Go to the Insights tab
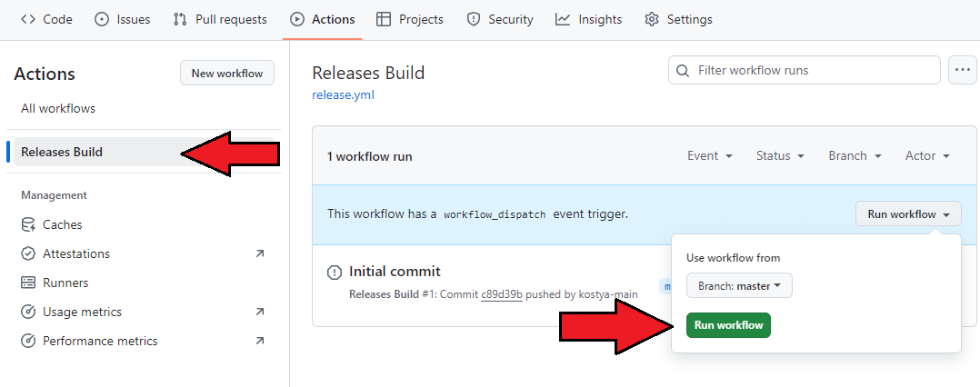Screen dimensions: 980x387 coord(588,19)
